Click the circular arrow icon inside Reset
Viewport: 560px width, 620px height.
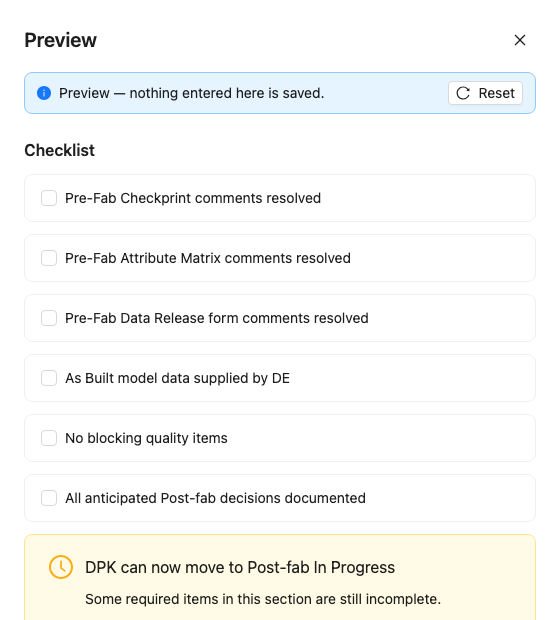coord(463,93)
